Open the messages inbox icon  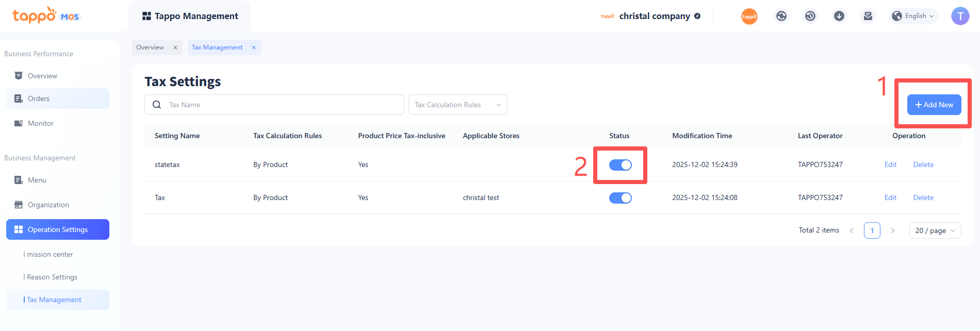coord(868,16)
